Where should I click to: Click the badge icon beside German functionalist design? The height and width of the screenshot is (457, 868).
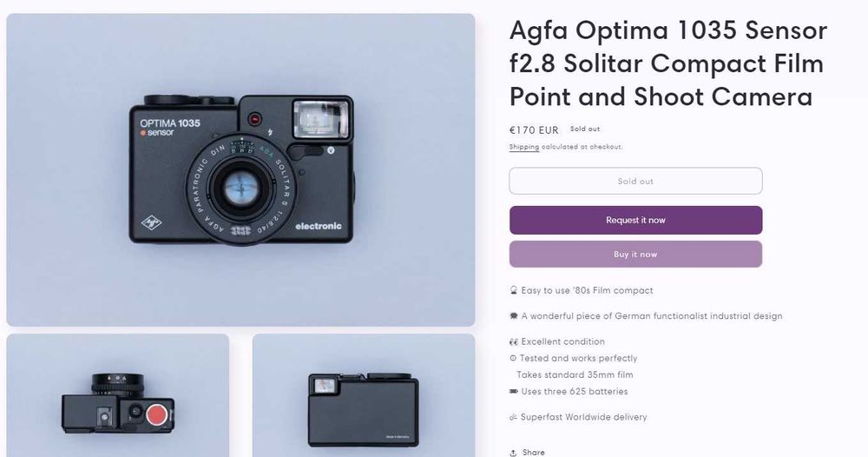coord(513,316)
